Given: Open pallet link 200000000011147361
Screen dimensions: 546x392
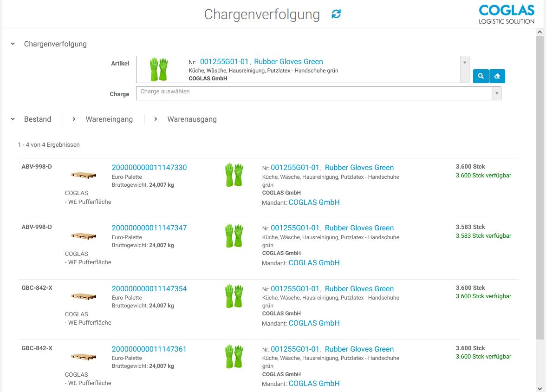Looking at the screenshot, I should [x=149, y=349].
